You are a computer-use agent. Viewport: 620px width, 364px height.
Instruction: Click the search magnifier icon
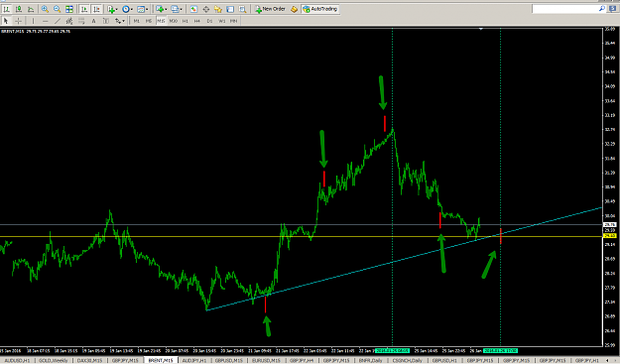602,8
